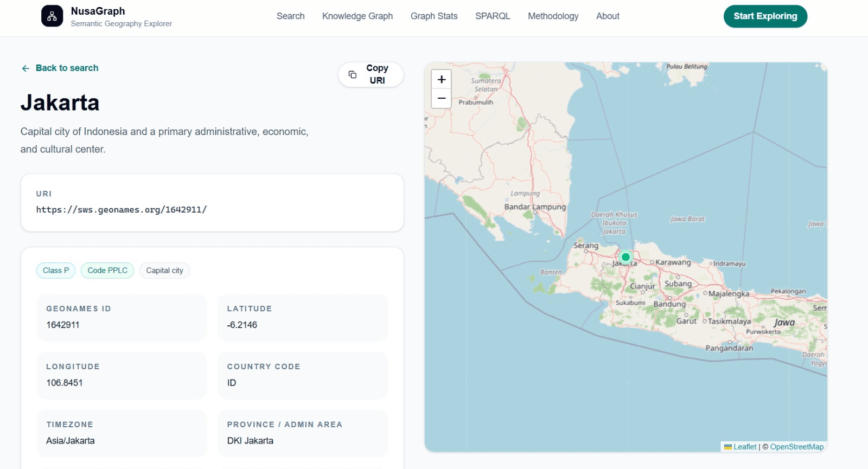This screenshot has height=469, width=868.
Task: Click the green Jakarta map marker
Action: point(626,257)
